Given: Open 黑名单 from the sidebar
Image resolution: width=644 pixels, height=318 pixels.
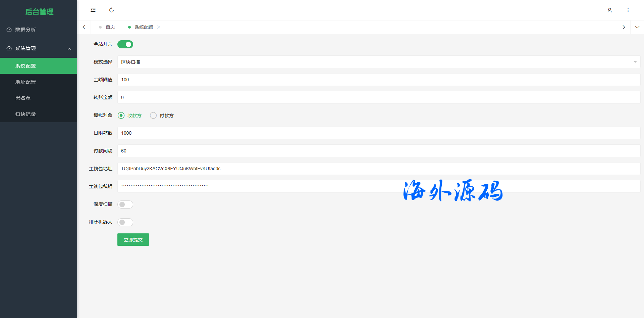Looking at the screenshot, I should coord(23,98).
